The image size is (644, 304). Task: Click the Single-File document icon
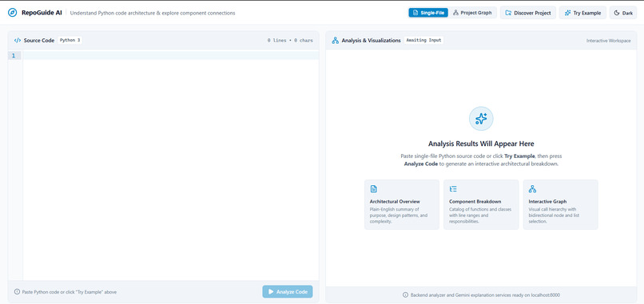pos(415,13)
